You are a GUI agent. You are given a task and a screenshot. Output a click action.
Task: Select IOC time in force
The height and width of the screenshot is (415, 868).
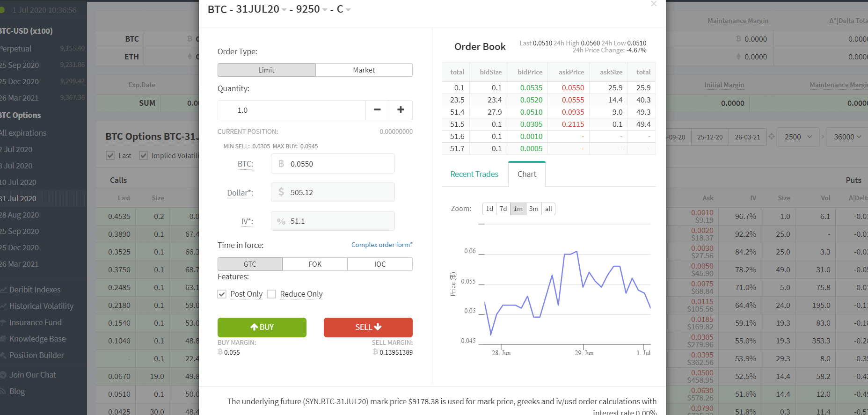[379, 264]
